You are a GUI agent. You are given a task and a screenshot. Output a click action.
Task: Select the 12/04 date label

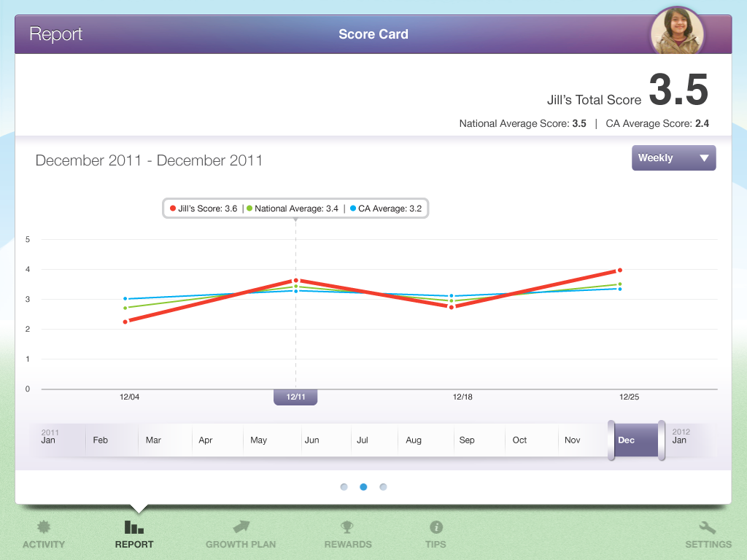[x=129, y=397]
